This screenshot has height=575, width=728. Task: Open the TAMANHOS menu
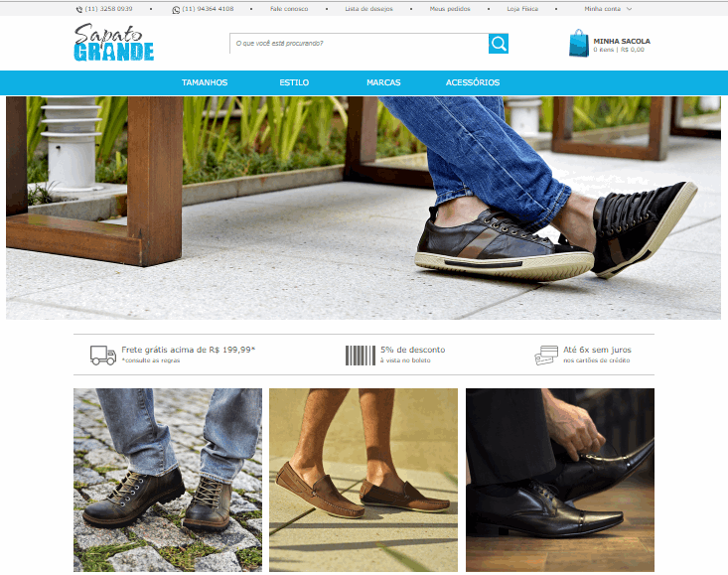(205, 82)
